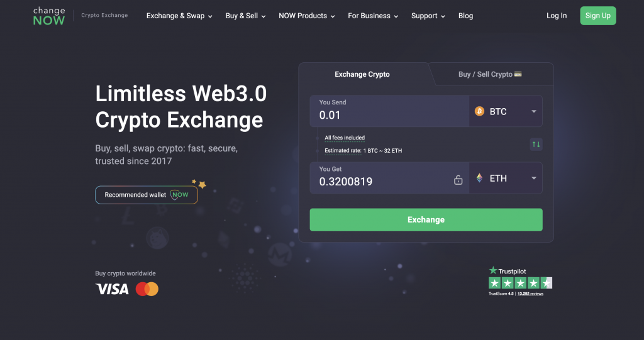Screen dimensions: 644x340
Task: Click the Sign Up button
Action: click(598, 16)
